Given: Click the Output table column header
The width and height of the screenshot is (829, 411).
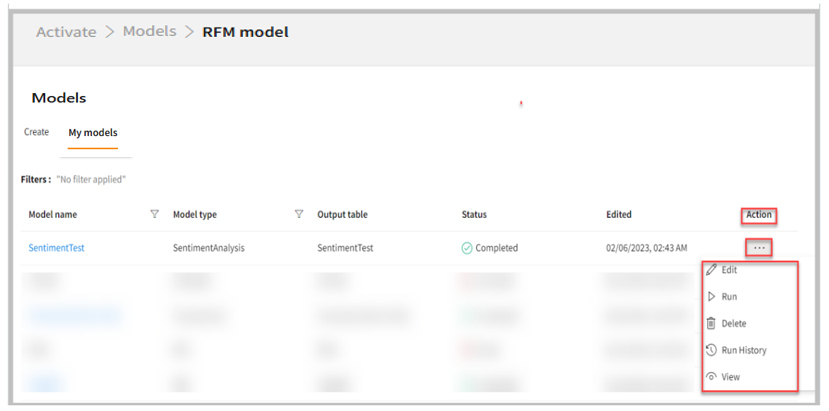Looking at the screenshot, I should pos(342,215).
